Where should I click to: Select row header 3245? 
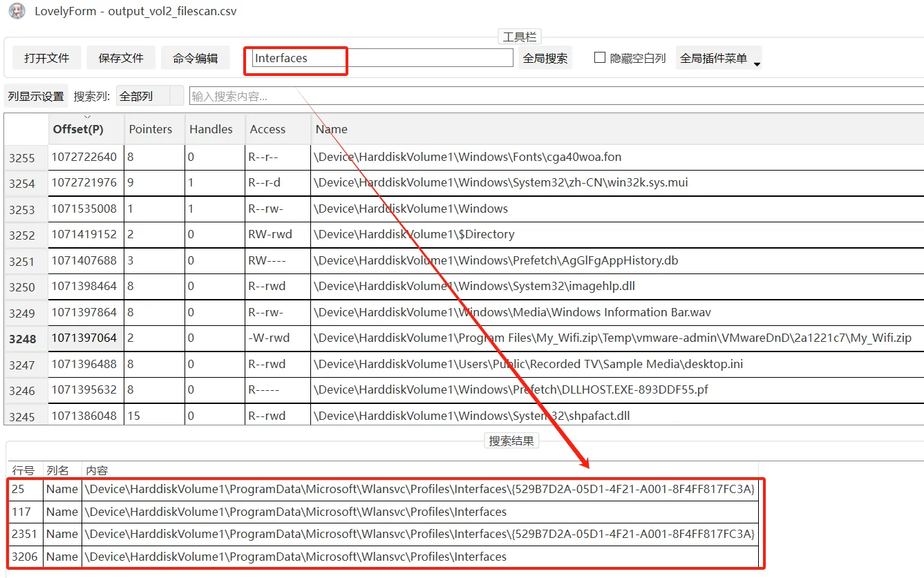(26, 416)
